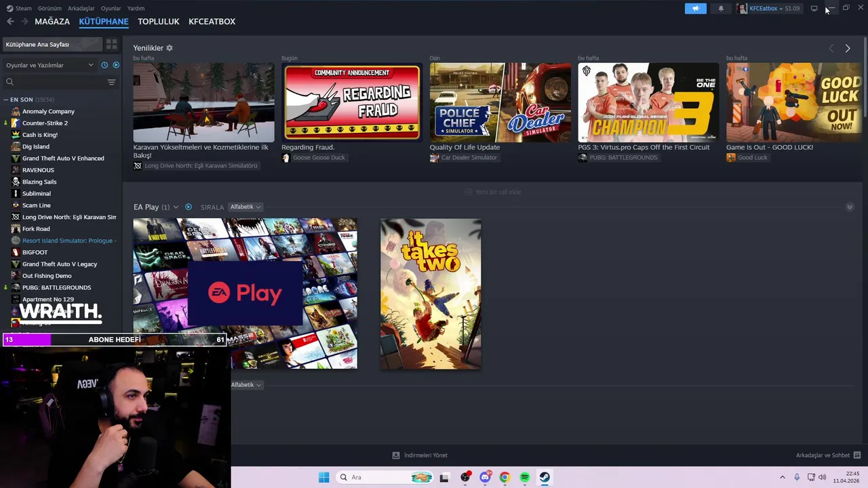Click the Anomaly Company game icon
The width and height of the screenshot is (868, 488).
coord(16,111)
